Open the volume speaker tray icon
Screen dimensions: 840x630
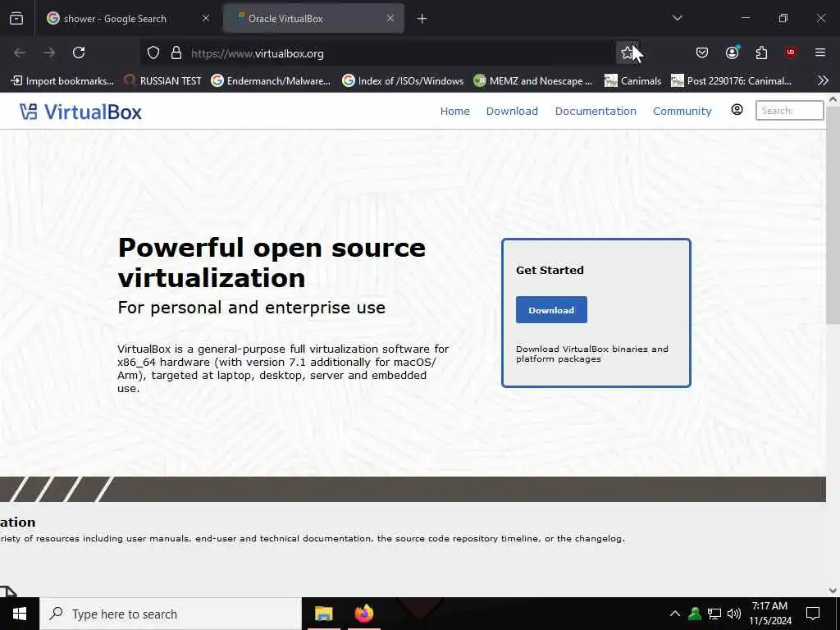tap(734, 614)
